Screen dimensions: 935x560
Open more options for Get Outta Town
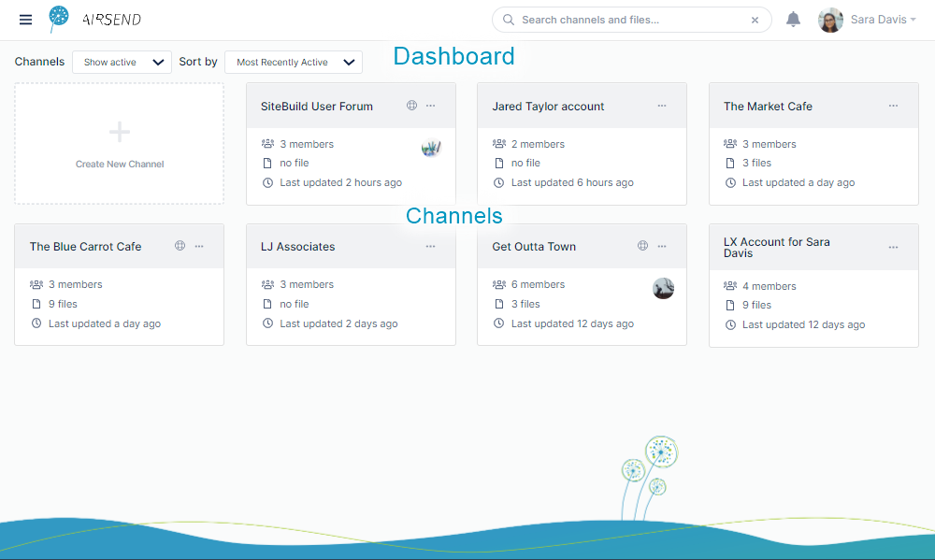pos(662,246)
